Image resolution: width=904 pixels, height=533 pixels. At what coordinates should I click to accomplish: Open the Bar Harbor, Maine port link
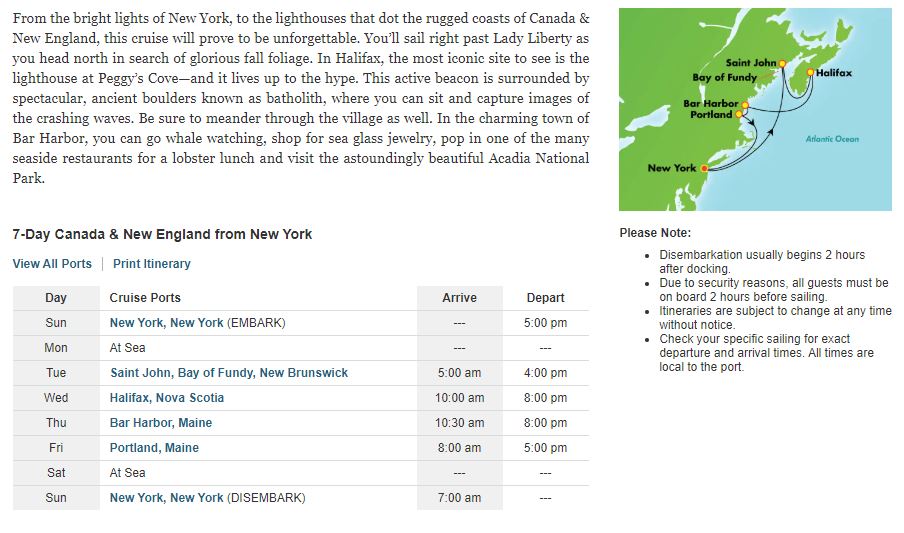[161, 423]
